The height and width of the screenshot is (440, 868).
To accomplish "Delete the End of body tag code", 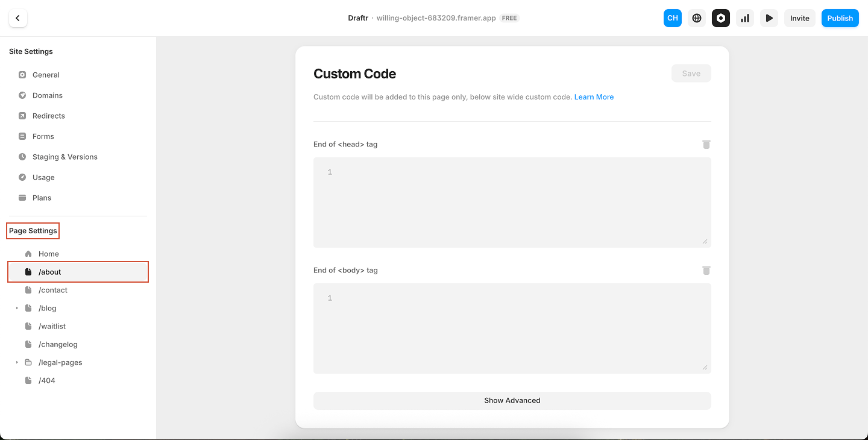I will (x=706, y=271).
